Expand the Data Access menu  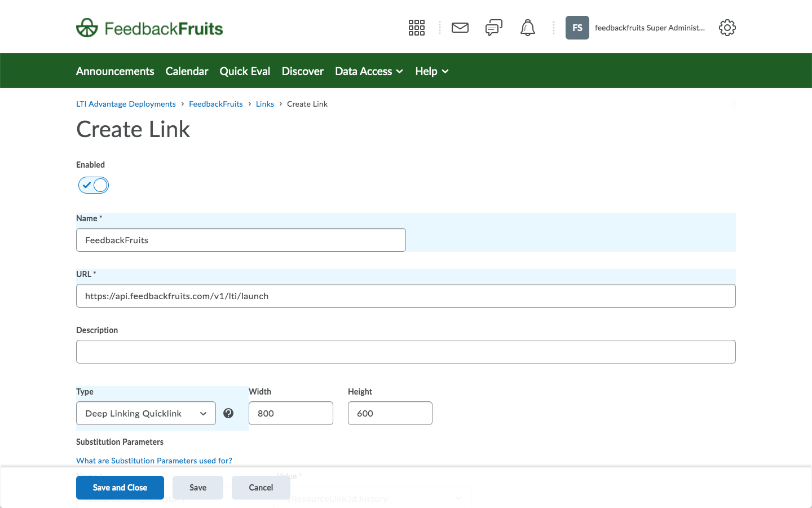(369, 71)
